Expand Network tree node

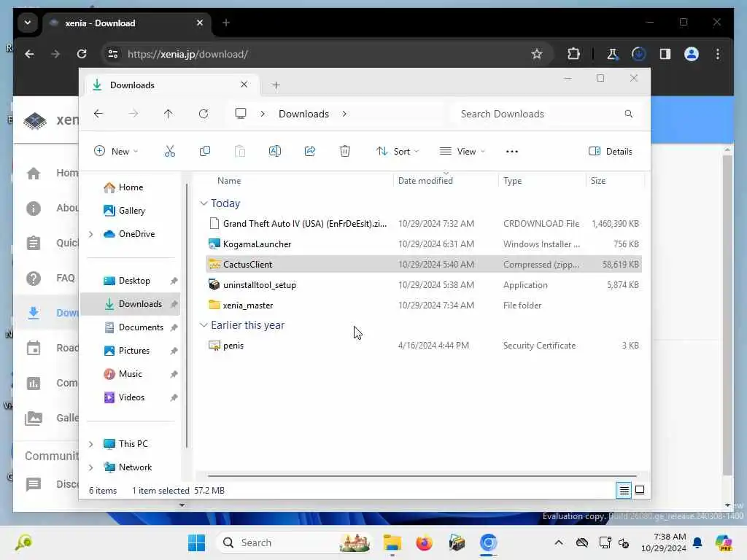tap(91, 467)
